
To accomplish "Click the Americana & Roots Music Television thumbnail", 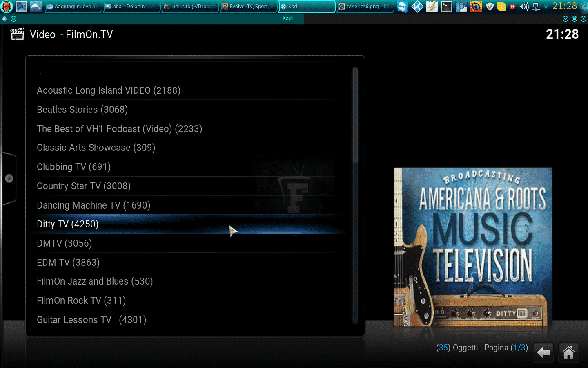I will [473, 247].
